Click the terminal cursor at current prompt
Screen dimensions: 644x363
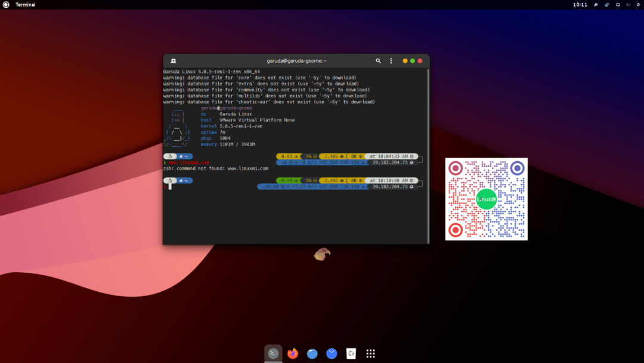pyautogui.click(x=170, y=187)
